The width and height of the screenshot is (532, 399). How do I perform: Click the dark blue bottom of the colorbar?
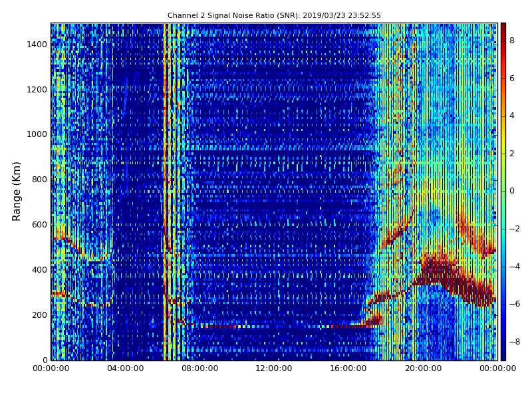(503, 356)
